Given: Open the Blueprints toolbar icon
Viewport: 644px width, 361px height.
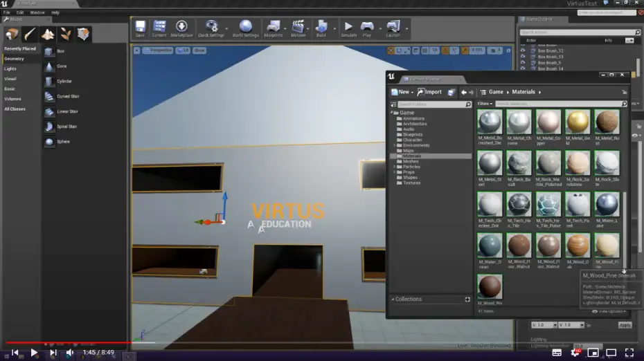Looking at the screenshot, I should 273,28.
